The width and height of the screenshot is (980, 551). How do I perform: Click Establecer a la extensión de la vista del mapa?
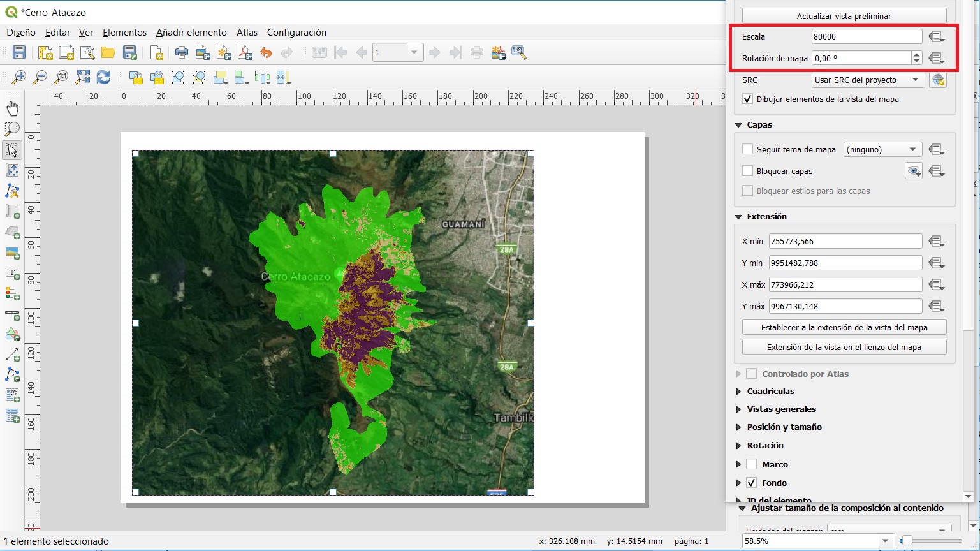(x=844, y=327)
